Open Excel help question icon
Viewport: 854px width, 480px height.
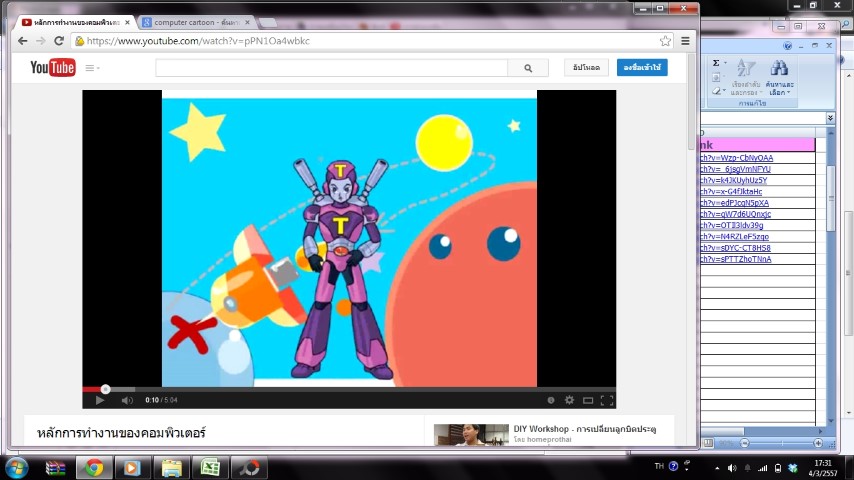click(788, 46)
